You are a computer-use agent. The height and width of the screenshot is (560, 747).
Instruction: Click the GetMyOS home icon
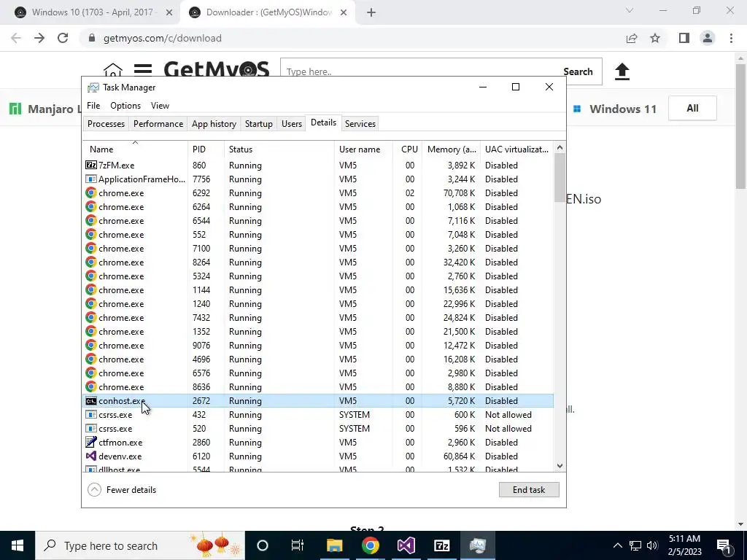point(113,70)
